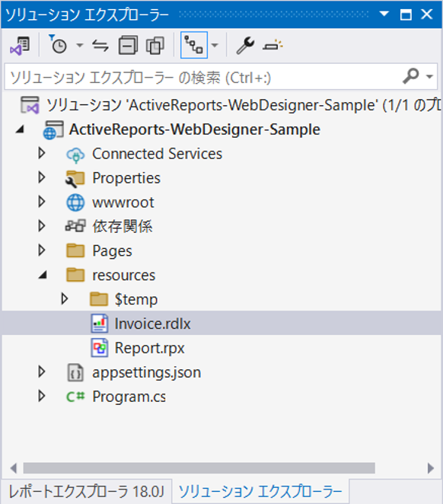The height and width of the screenshot is (504, 443).
Task: Toggle Show All Files
Action: click(x=155, y=46)
